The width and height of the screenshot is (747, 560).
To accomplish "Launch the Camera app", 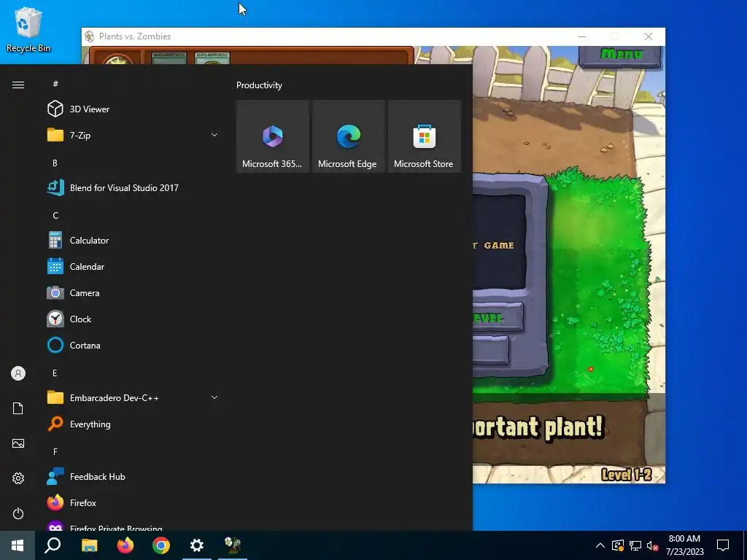I will pos(133,293).
